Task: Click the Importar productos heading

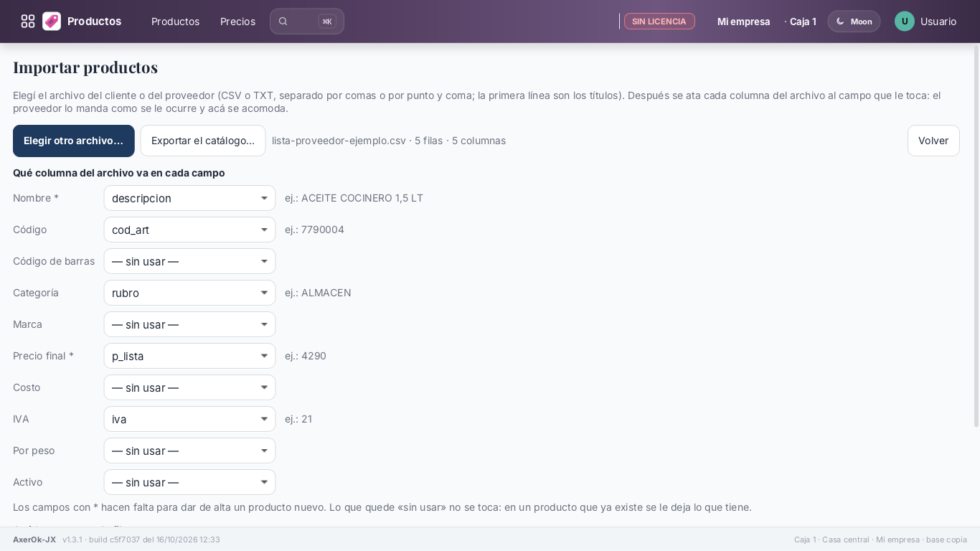Action: tap(85, 67)
